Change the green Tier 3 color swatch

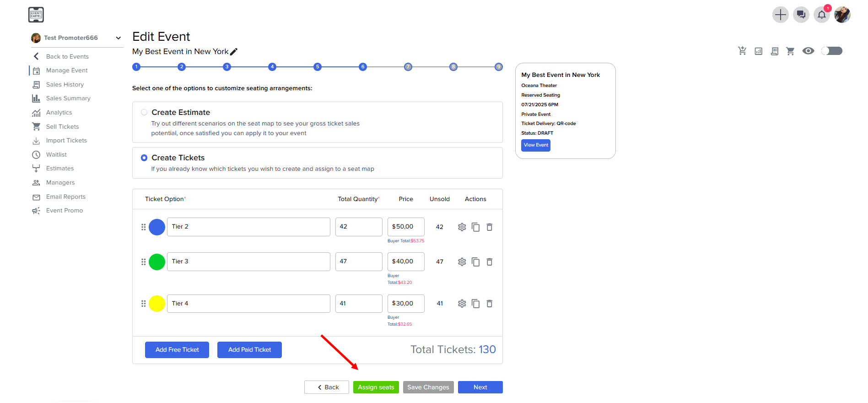pos(157,262)
